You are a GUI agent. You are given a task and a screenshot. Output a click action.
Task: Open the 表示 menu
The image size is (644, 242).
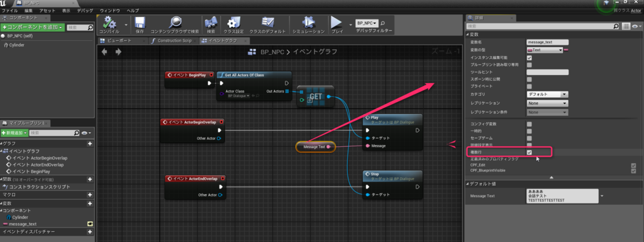[66, 10]
